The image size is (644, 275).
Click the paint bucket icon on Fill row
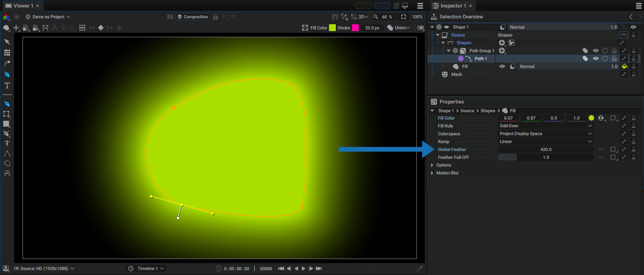[625, 67]
